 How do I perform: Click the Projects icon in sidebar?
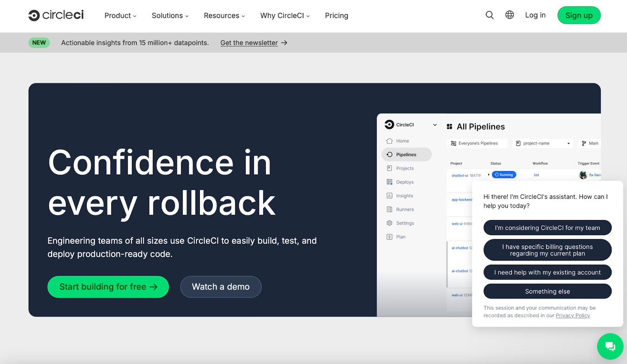click(x=389, y=168)
